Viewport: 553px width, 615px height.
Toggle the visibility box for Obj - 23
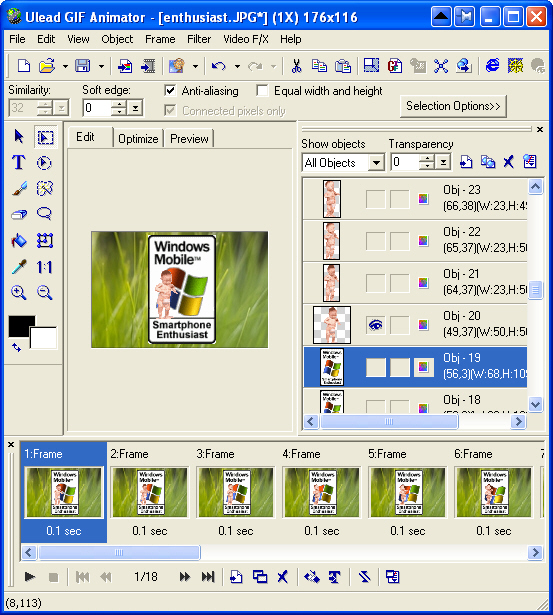pyautogui.click(x=376, y=199)
